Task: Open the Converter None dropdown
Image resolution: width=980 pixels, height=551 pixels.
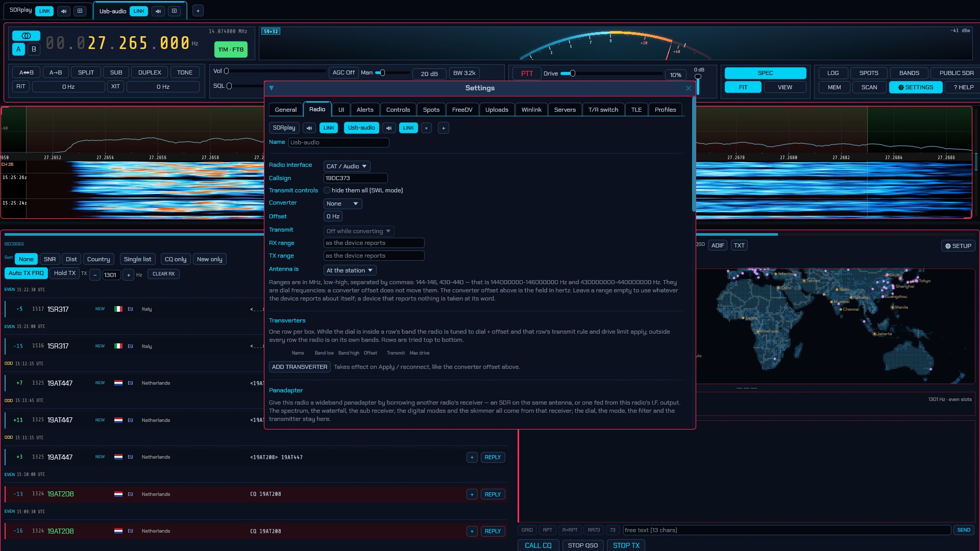Action: pos(342,204)
